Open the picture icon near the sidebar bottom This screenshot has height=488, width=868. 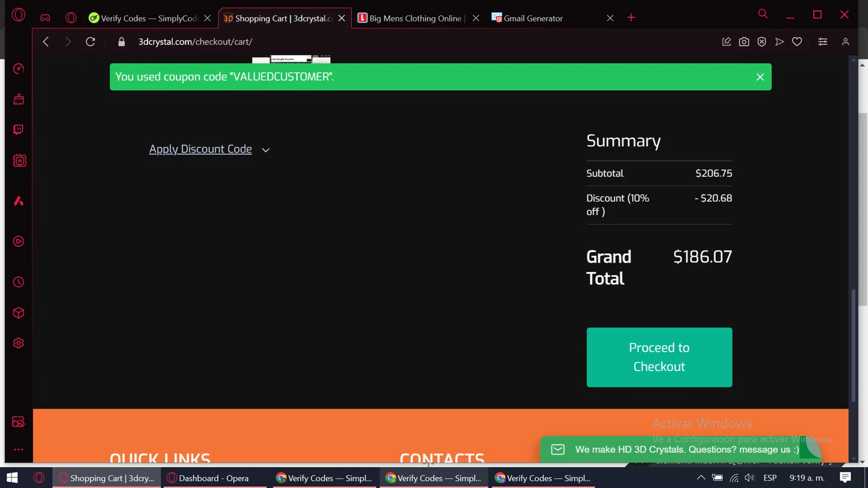(x=19, y=422)
